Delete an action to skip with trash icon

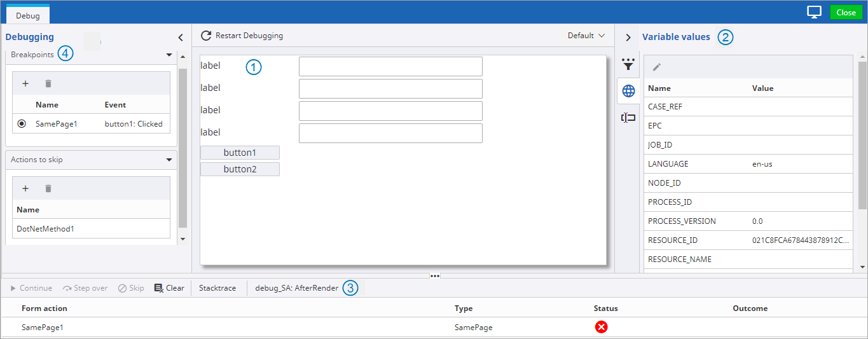48,188
